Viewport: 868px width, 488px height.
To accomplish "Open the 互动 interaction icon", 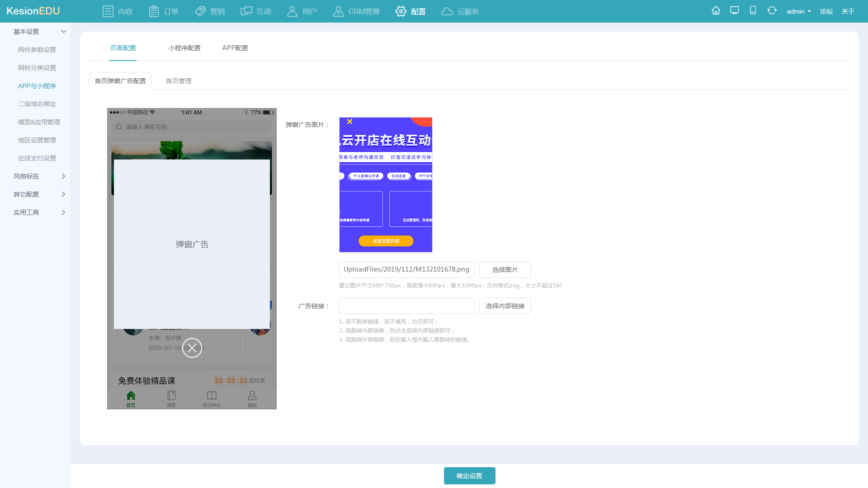I will click(245, 11).
